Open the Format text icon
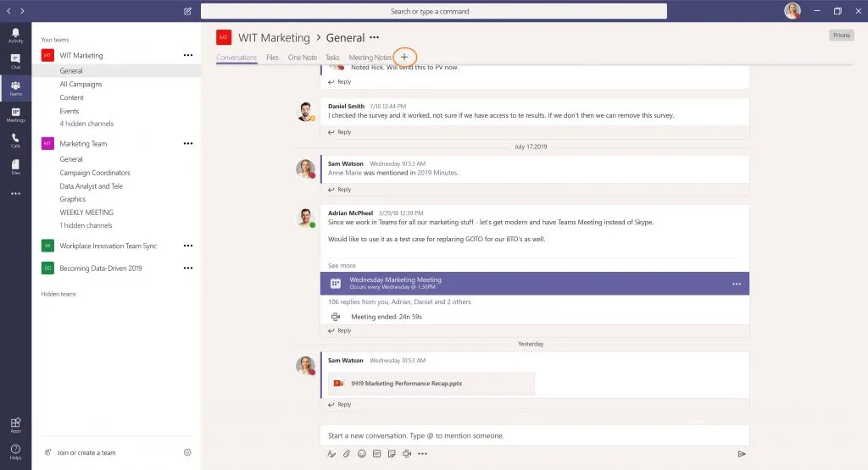Screen dimensions: 868x470 [331, 454]
